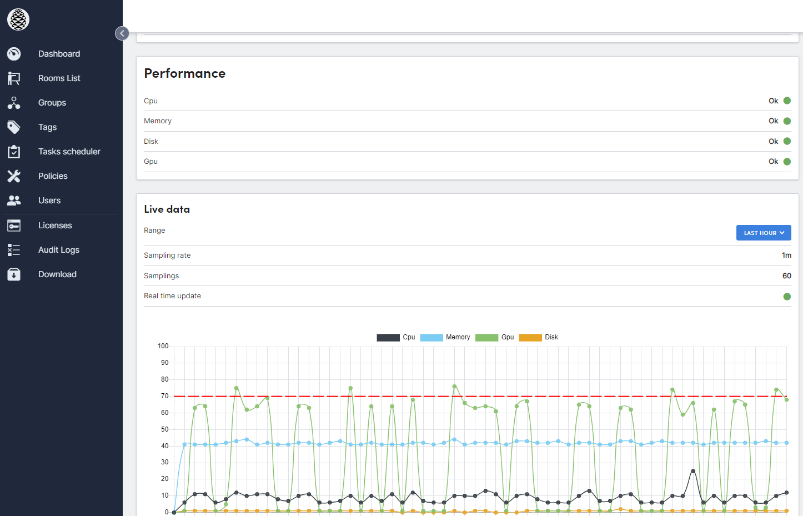
Task: Click the Gpu row label in Performance
Action: click(150, 162)
